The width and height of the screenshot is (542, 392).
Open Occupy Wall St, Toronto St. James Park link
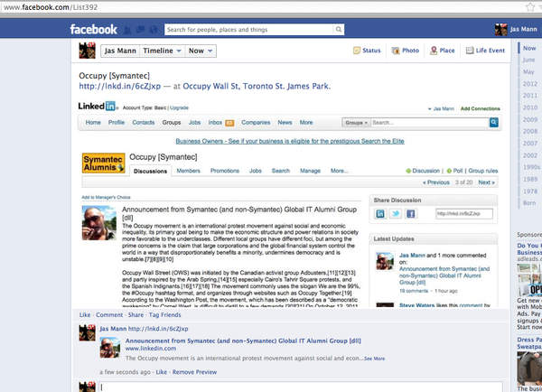(x=257, y=86)
